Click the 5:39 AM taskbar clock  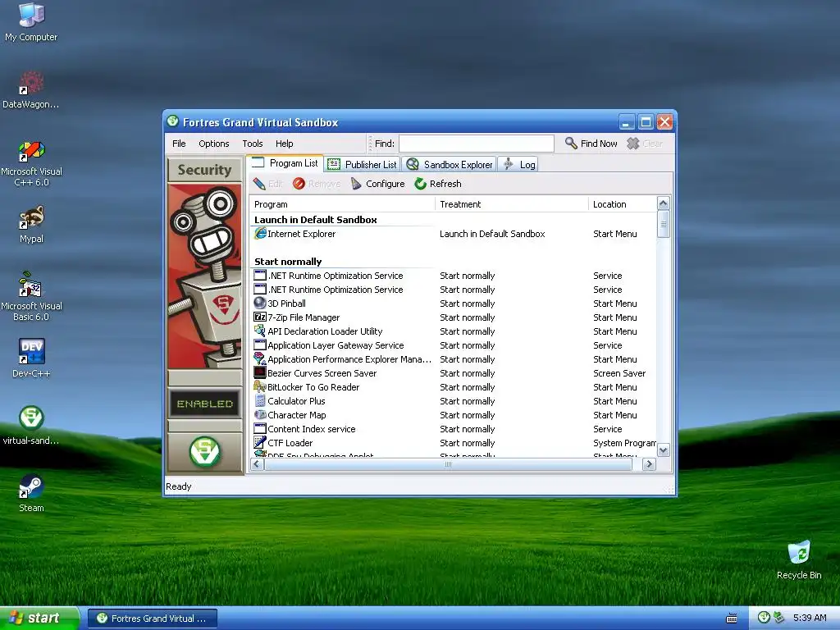click(810, 618)
